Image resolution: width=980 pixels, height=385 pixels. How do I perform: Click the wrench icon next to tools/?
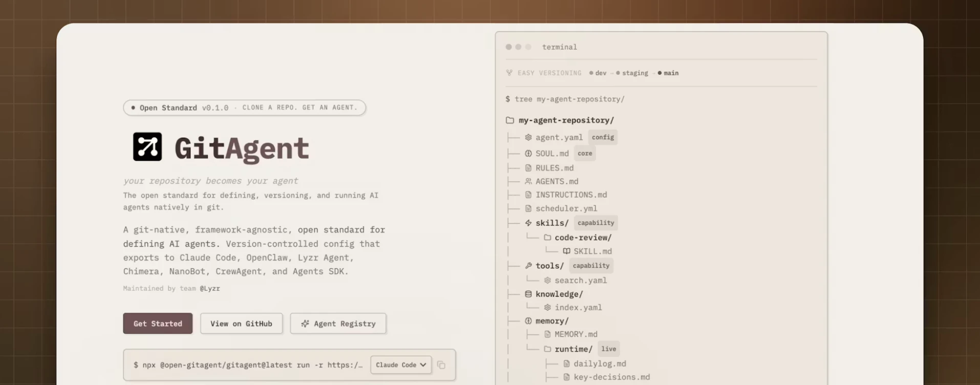528,266
